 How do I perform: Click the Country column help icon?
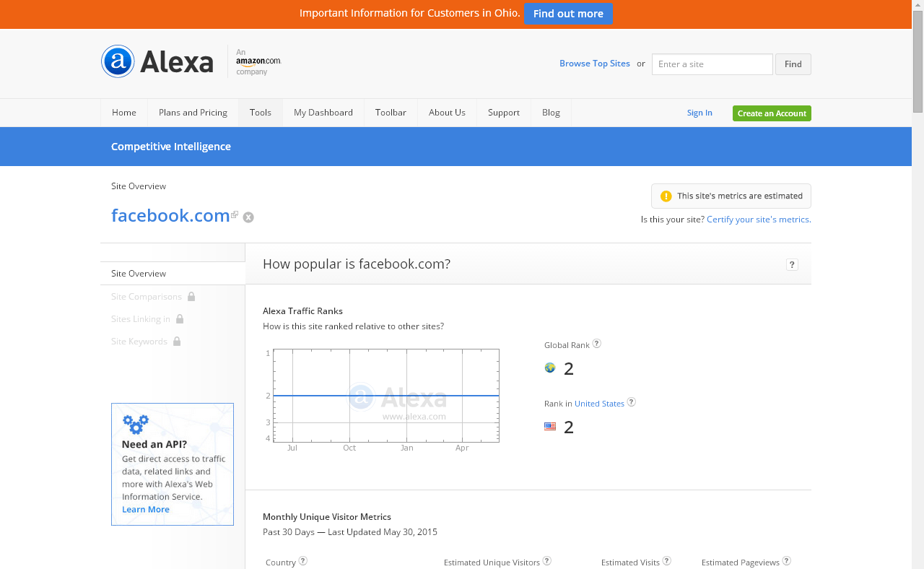pos(303,561)
